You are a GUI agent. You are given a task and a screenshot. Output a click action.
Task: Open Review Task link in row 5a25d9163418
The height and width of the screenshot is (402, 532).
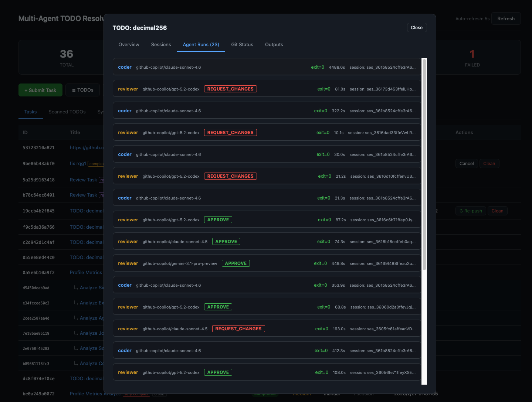(83, 180)
